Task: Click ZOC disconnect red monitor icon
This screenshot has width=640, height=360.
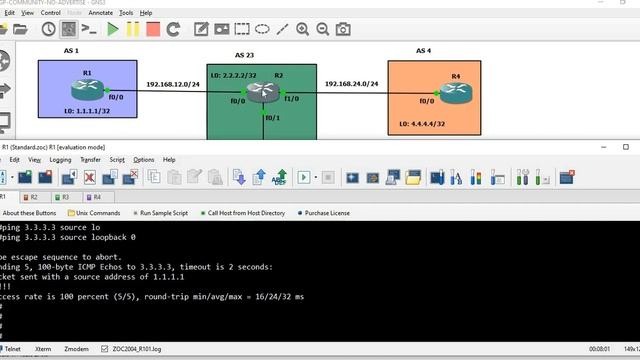Action: (x=45, y=178)
